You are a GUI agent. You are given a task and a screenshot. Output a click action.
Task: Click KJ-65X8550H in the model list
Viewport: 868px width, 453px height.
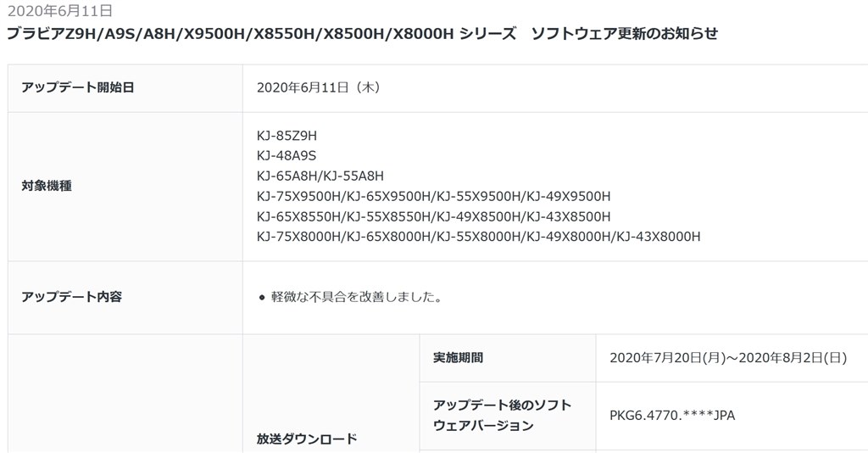tap(299, 216)
